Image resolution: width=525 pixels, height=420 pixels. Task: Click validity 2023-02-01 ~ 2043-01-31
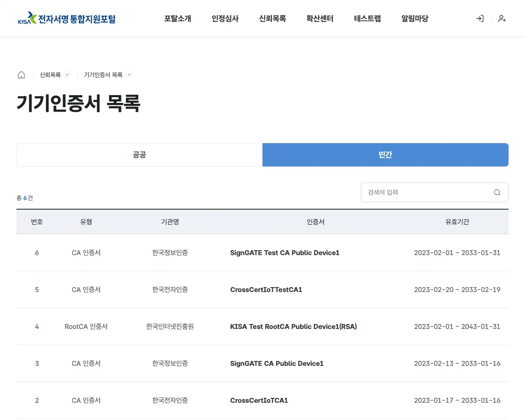(x=457, y=326)
